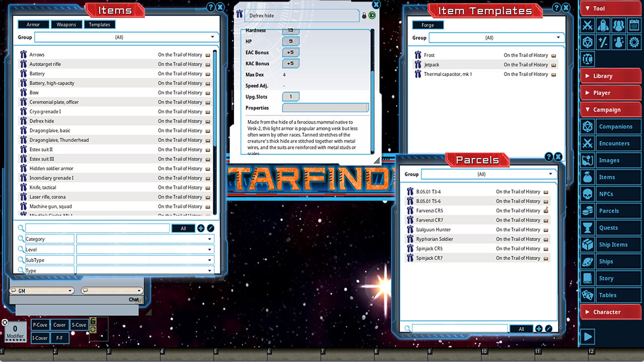Image resolution: width=644 pixels, height=362 pixels.
Task: Open the Calendar tool
Action: pyautogui.click(x=634, y=25)
